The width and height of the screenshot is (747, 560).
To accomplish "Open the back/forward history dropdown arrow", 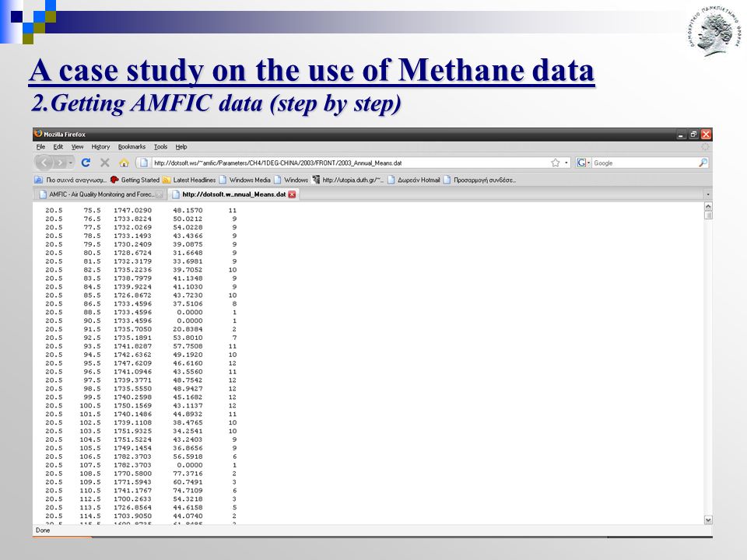I will click(71, 163).
